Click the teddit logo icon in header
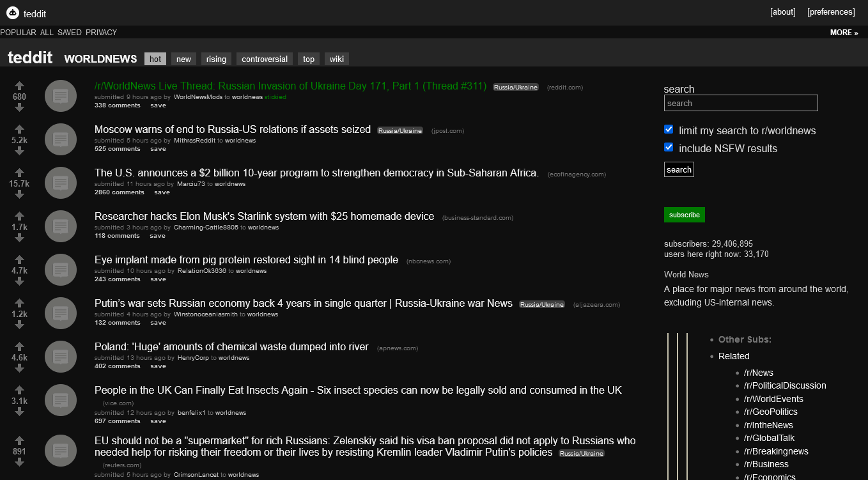The width and height of the screenshot is (868, 480). point(12,13)
